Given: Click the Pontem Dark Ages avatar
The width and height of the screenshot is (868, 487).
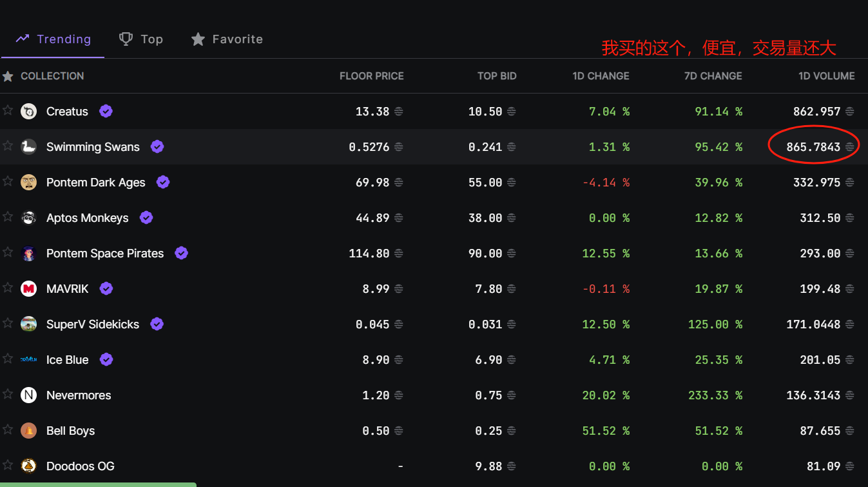Looking at the screenshot, I should point(28,183).
